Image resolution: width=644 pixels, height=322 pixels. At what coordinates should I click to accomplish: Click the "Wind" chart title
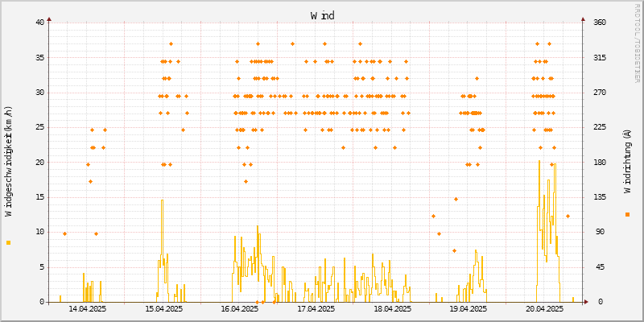[322, 15]
